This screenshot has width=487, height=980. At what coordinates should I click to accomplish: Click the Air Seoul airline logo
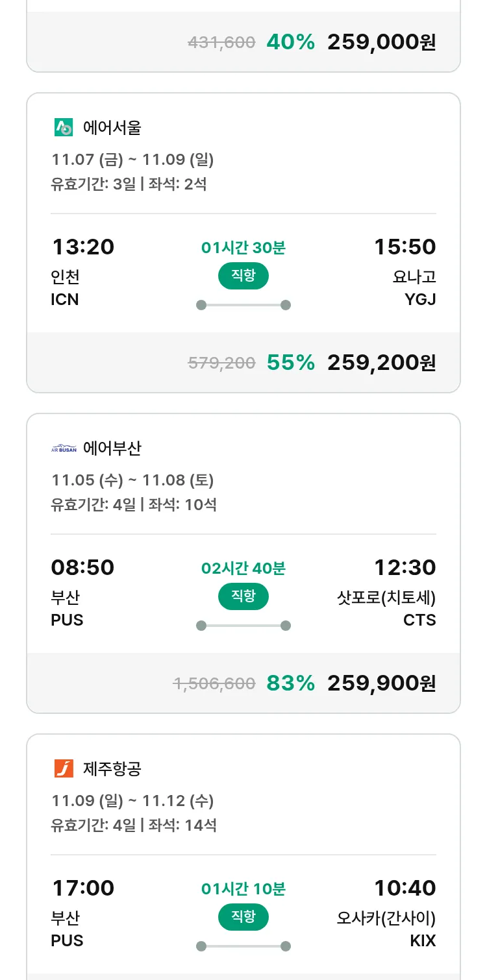coord(64,127)
